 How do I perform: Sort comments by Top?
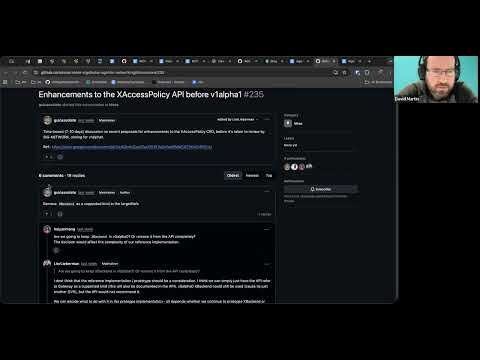click(x=269, y=175)
